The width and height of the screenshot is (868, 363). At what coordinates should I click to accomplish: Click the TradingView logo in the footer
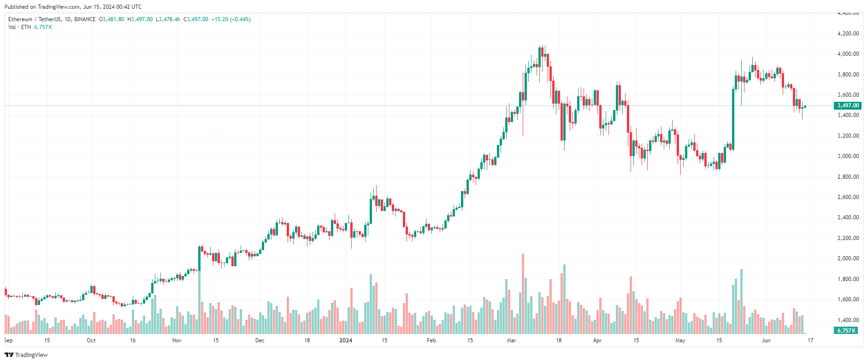tap(26, 355)
